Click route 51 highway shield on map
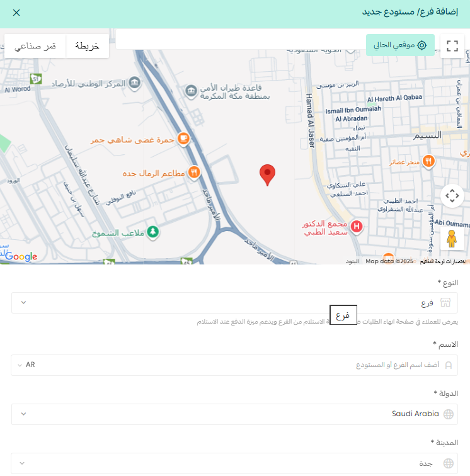This screenshot has width=470, height=476. (x=36, y=79)
